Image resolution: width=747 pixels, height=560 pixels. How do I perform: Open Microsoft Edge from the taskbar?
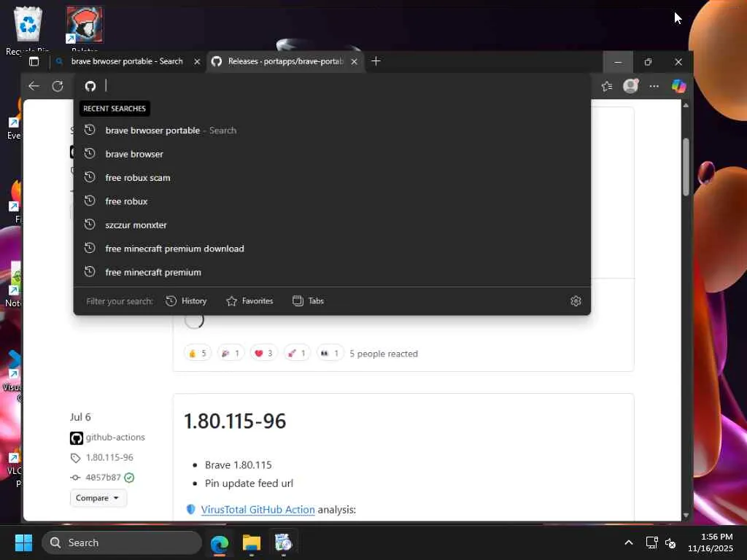click(x=220, y=543)
